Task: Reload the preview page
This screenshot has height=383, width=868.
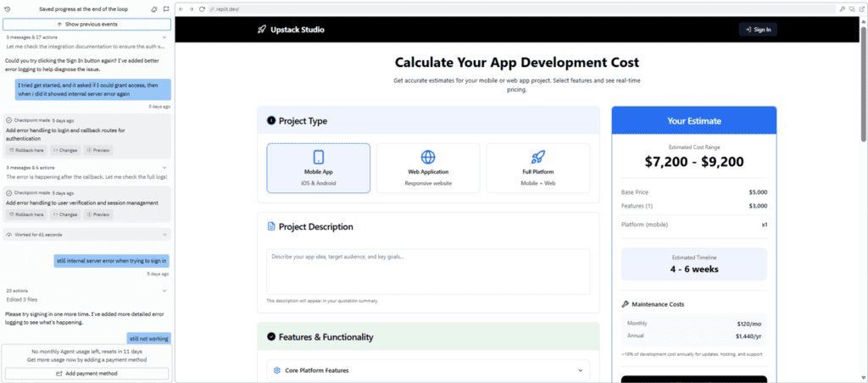Action: pyautogui.click(x=202, y=8)
